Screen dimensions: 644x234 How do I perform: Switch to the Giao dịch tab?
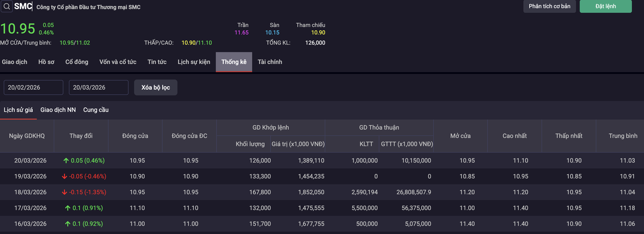click(x=14, y=62)
